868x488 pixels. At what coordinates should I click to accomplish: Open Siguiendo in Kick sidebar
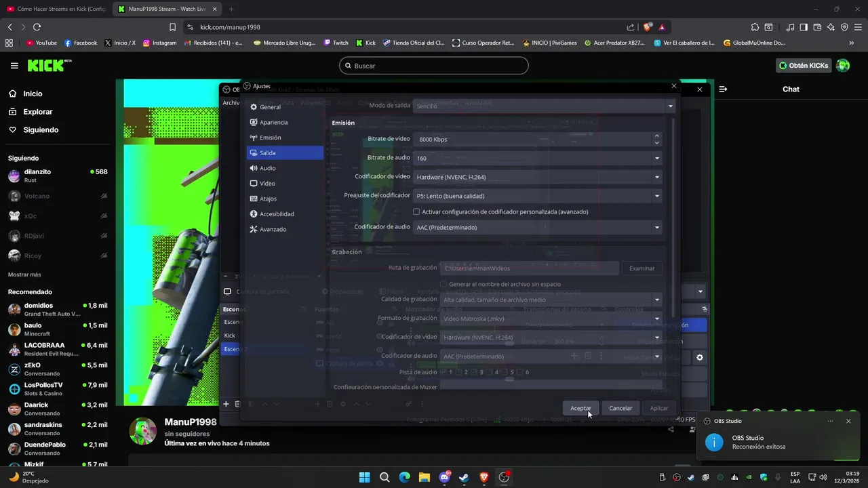coord(33,129)
